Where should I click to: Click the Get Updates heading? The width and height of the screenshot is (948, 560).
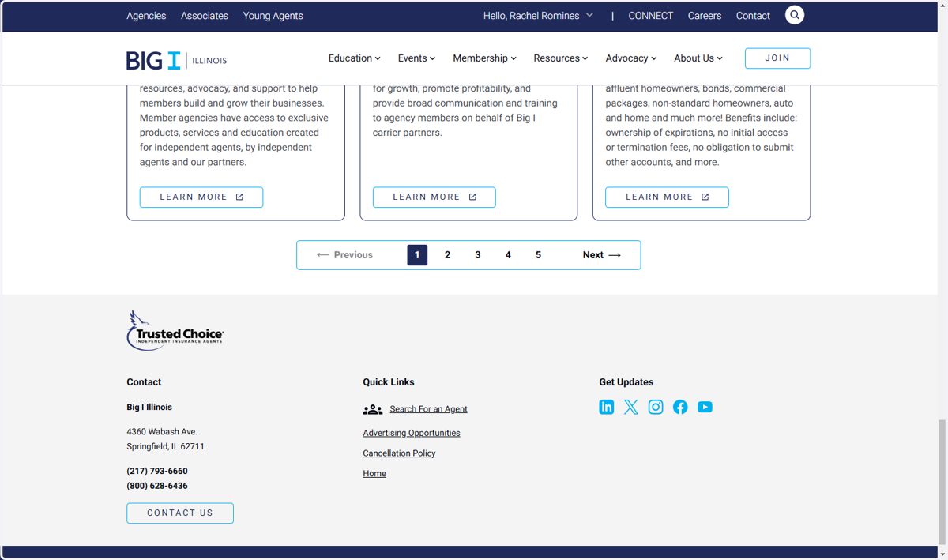(x=626, y=382)
